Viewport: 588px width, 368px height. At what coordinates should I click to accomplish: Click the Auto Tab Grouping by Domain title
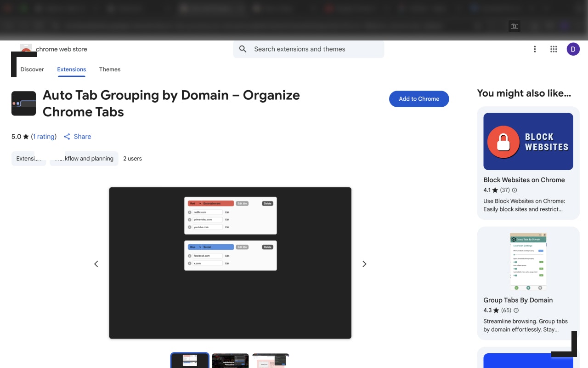(171, 103)
